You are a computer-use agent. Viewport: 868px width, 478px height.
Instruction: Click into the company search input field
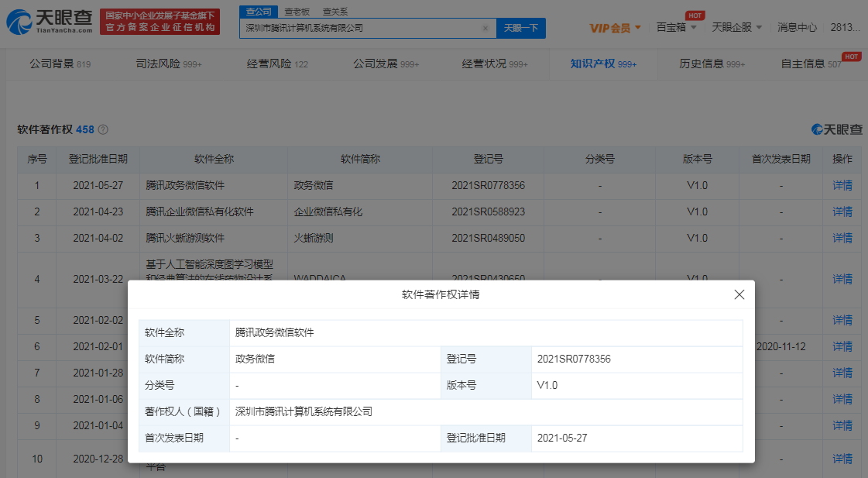pos(360,29)
